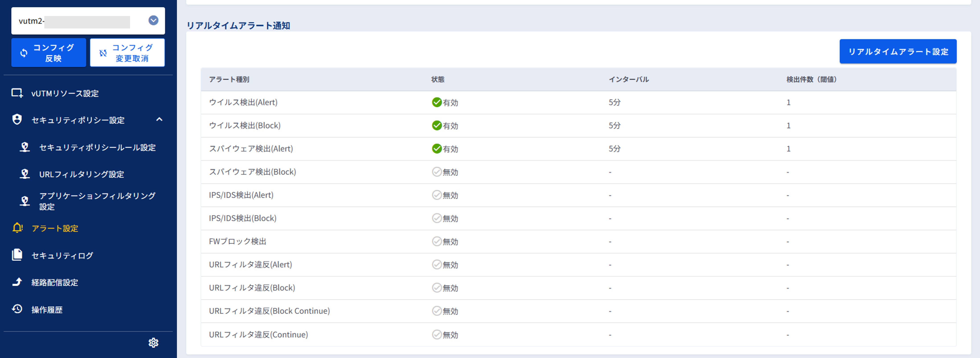Click the icon beside URLフィルタリング設定
The width and height of the screenshot is (980, 358).
25,174
